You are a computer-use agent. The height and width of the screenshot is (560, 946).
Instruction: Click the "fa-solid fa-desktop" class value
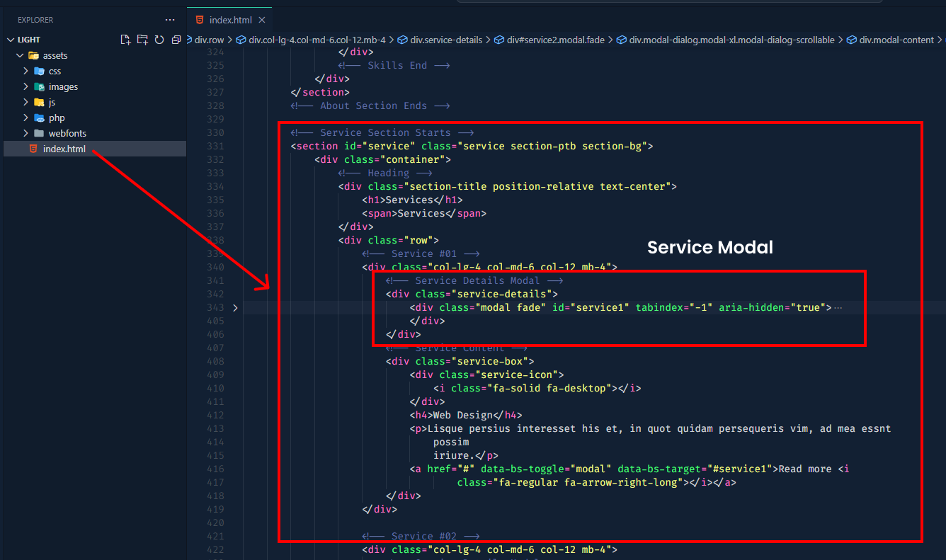tap(549, 389)
